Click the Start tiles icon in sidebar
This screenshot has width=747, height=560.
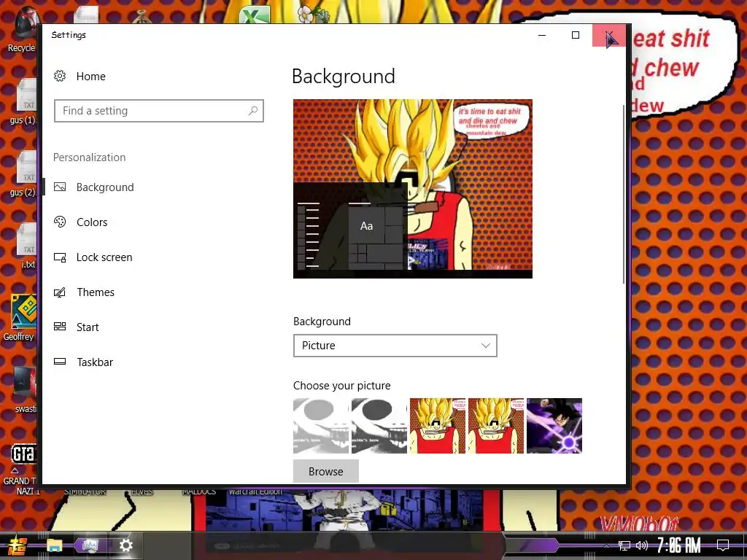click(x=60, y=327)
